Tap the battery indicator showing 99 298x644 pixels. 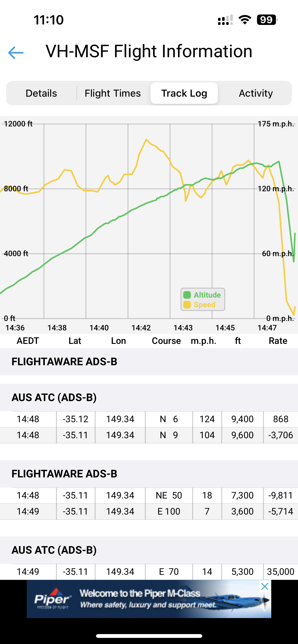(267, 20)
